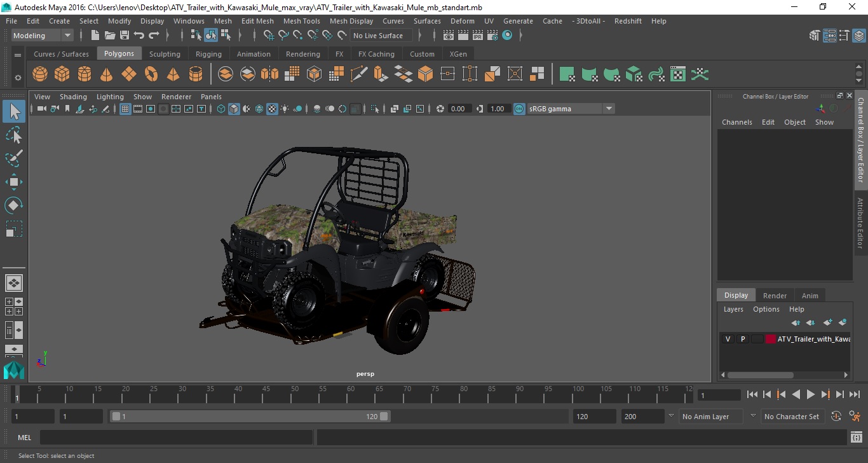Create a polygon torus from the shelf

(x=151, y=74)
